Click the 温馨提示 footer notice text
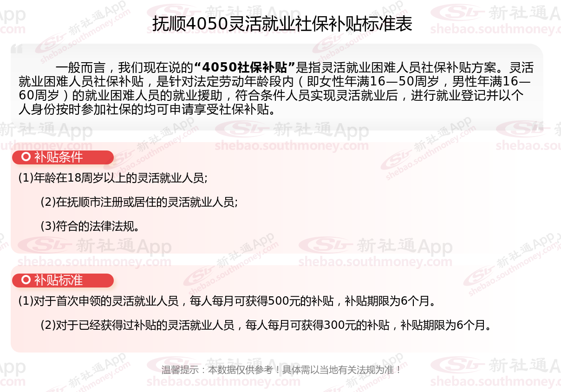This screenshot has width=561, height=392. click(281, 370)
